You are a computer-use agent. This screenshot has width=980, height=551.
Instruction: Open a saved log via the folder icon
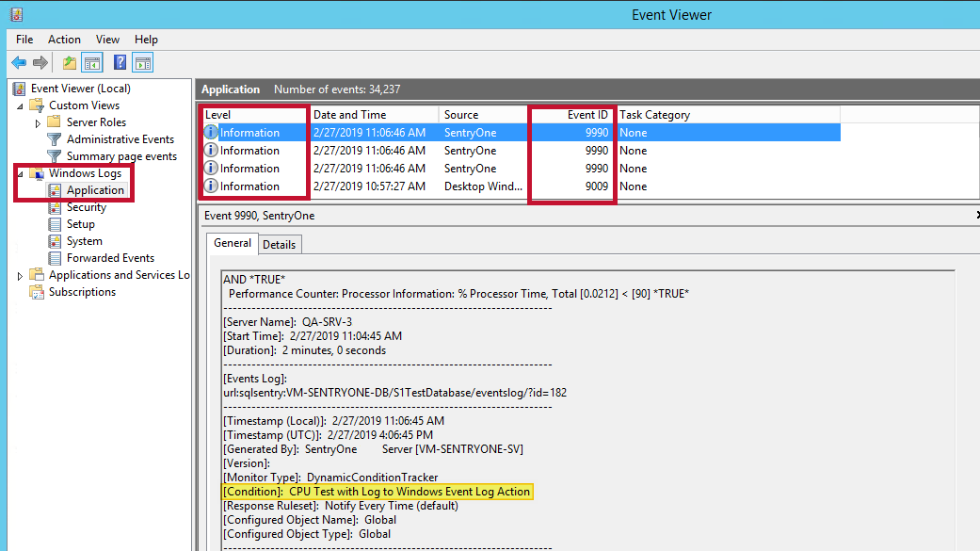click(68, 62)
